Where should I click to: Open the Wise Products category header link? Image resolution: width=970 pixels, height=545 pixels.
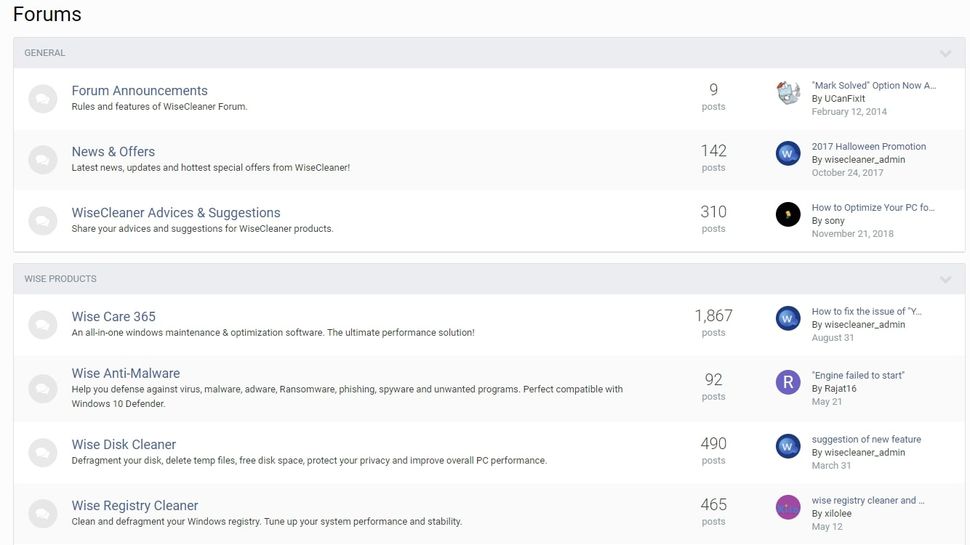60,279
